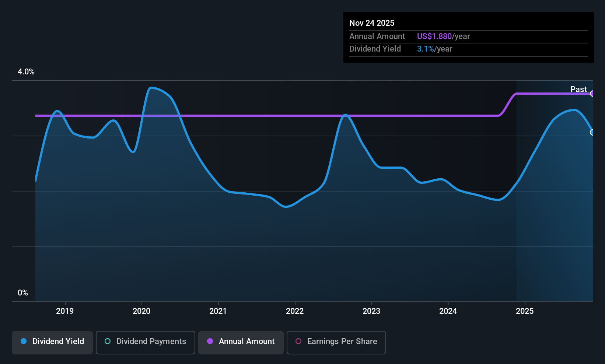Click the US$1.880/year value in tooltip
The width and height of the screenshot is (605, 364).
443,36
